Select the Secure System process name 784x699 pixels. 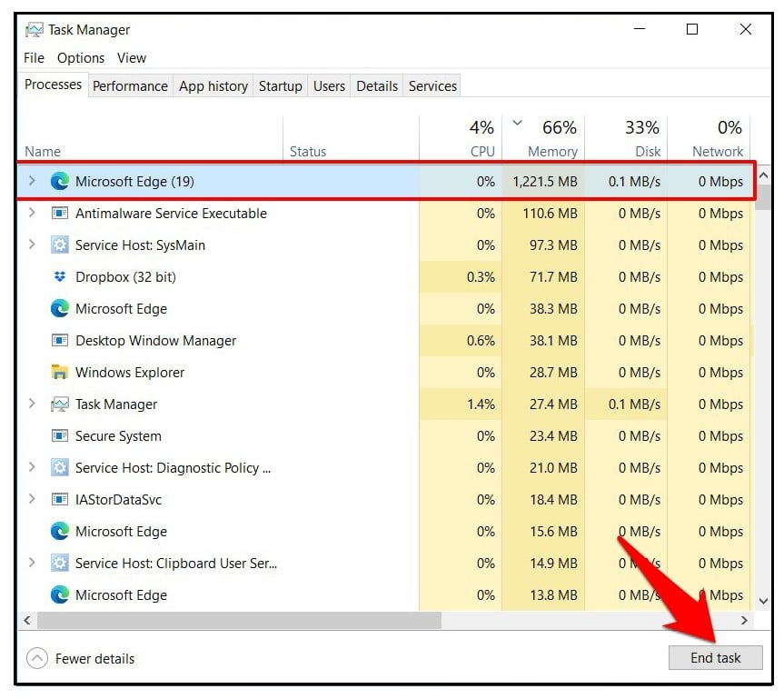click(118, 436)
